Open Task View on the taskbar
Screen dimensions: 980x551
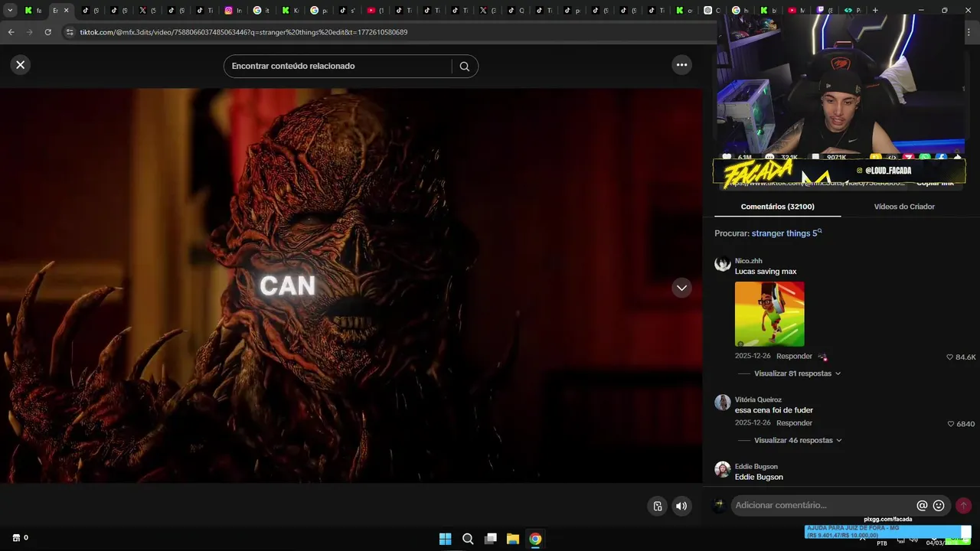click(x=491, y=539)
